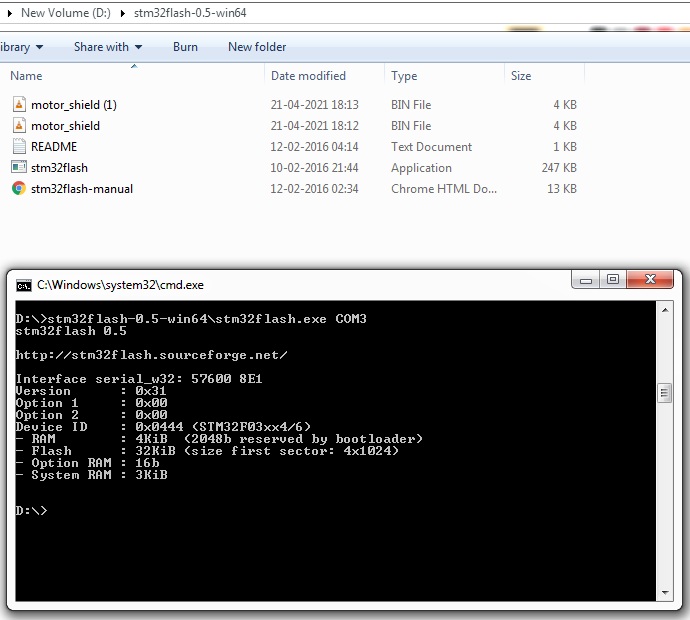Open the cmd.exe title bar system icon
690x620 pixels.
(24, 286)
